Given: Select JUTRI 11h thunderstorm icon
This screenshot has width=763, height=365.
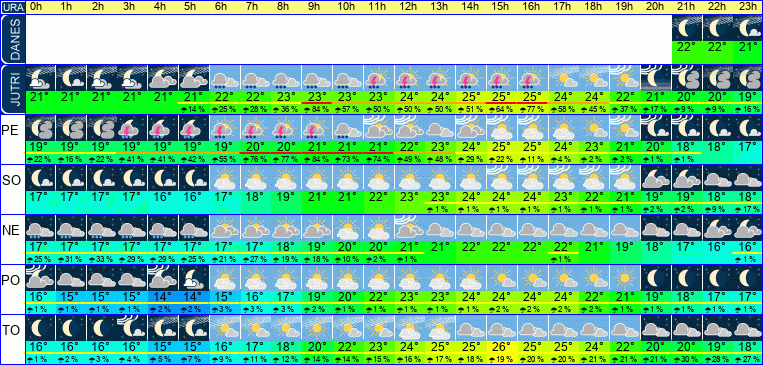Looking at the screenshot, I should [x=379, y=78].
